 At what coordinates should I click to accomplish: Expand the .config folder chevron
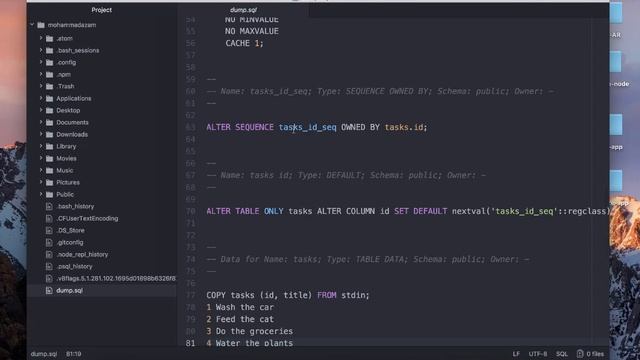point(41,62)
